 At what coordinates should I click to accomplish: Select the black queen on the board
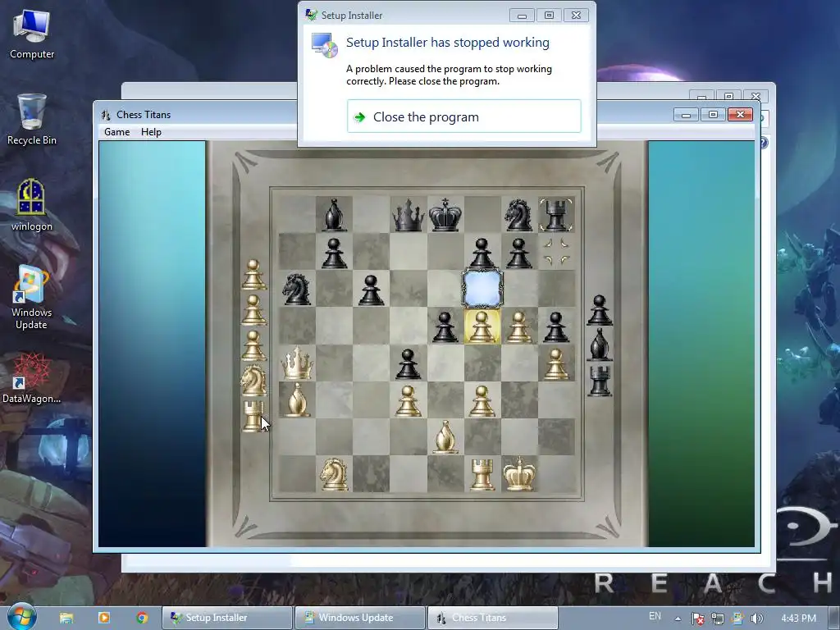409,215
